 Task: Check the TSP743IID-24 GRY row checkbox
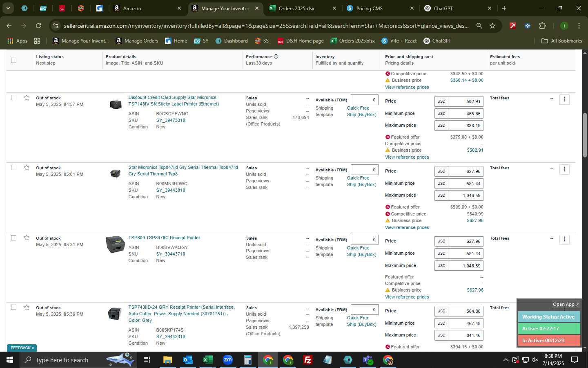click(13, 307)
